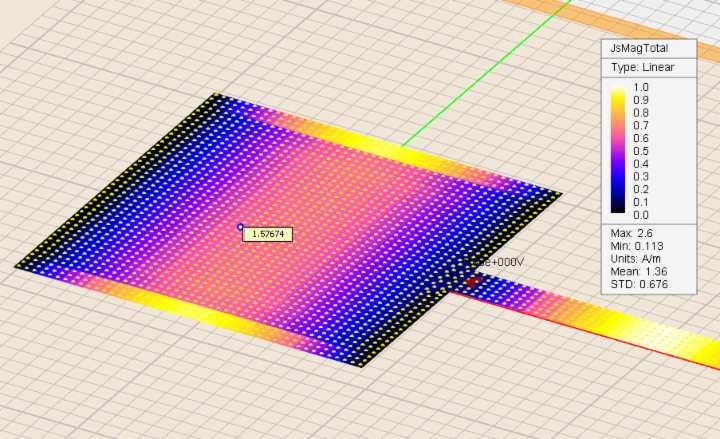
Task: Click the orange strip in top-right corner
Action: [x=600, y=15]
